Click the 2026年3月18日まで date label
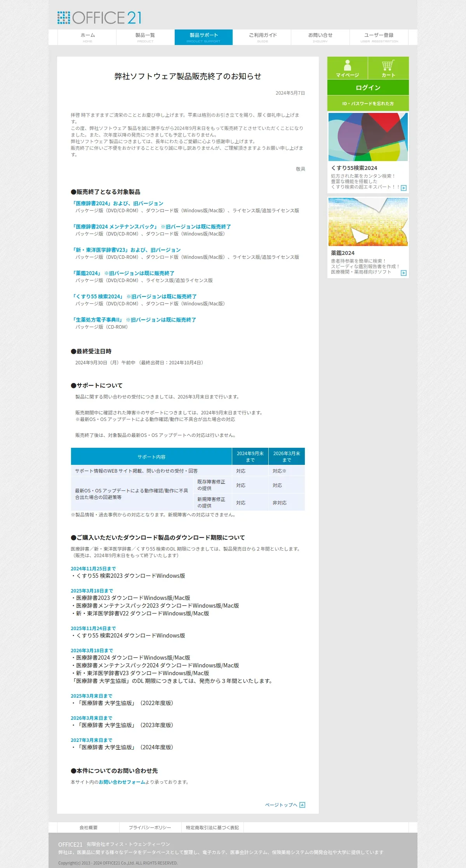The width and height of the screenshot is (466, 868). [x=92, y=650]
